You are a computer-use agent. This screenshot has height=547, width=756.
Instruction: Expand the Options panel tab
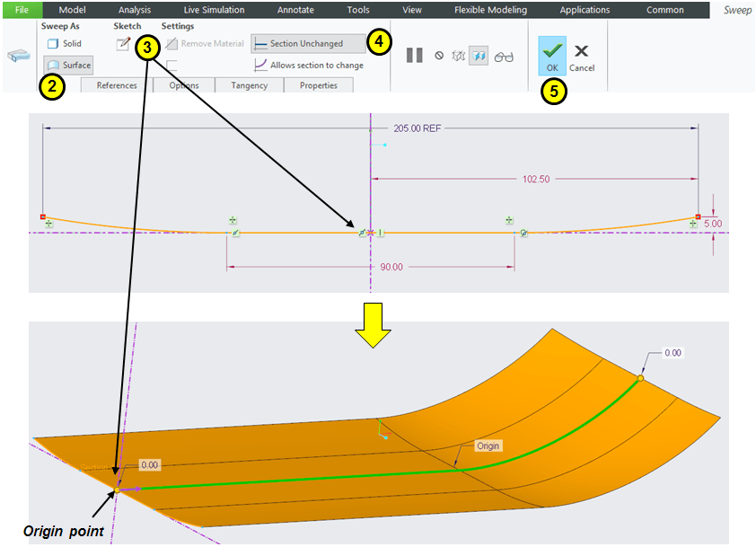tap(184, 85)
